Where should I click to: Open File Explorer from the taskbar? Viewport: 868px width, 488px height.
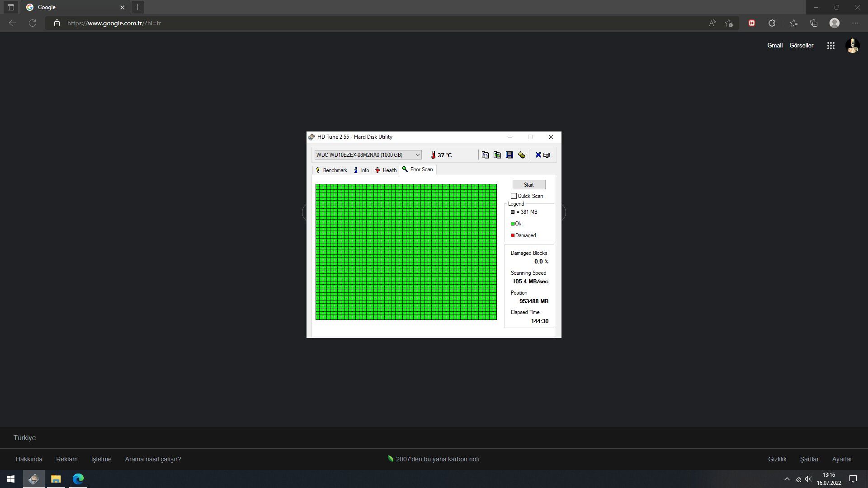(x=56, y=479)
